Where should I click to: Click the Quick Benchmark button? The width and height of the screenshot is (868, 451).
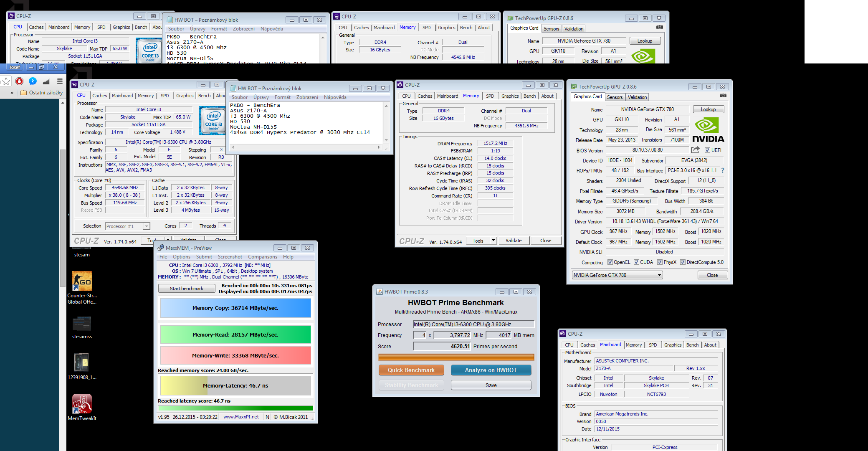pyautogui.click(x=411, y=370)
